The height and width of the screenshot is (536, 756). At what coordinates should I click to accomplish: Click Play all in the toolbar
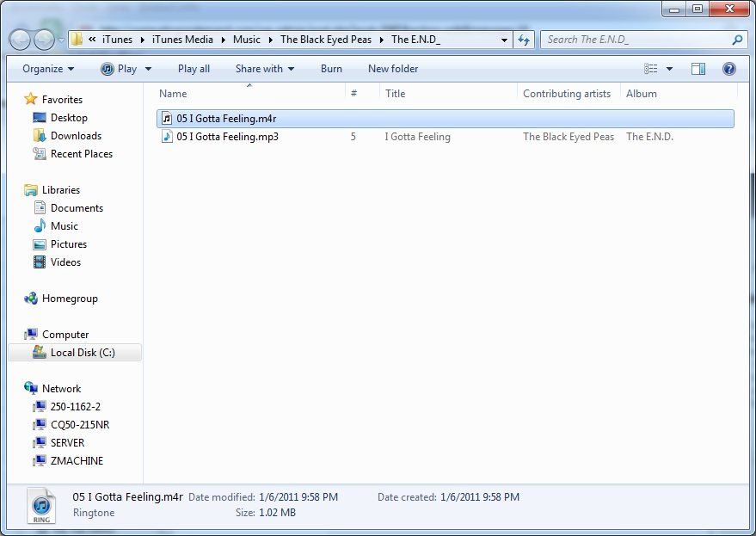click(x=194, y=69)
